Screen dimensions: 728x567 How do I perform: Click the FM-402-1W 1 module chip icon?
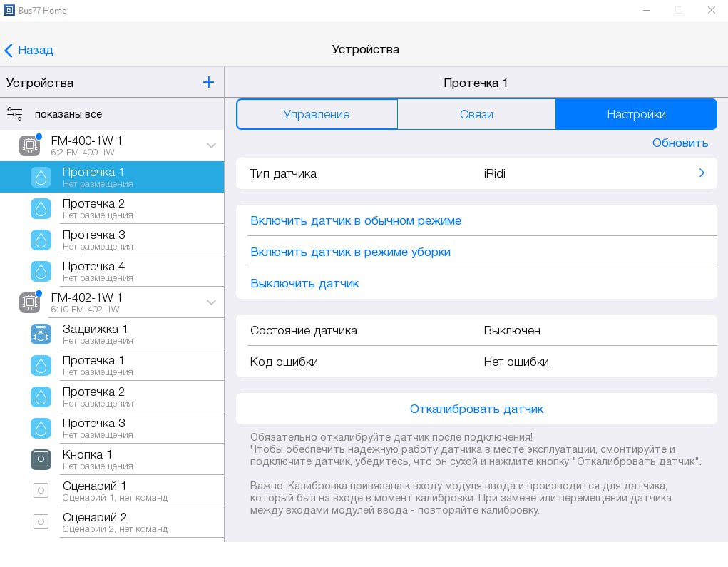pos(29,302)
